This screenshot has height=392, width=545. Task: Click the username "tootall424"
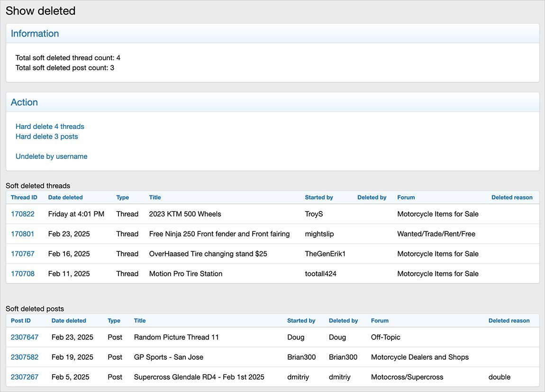(x=320, y=274)
